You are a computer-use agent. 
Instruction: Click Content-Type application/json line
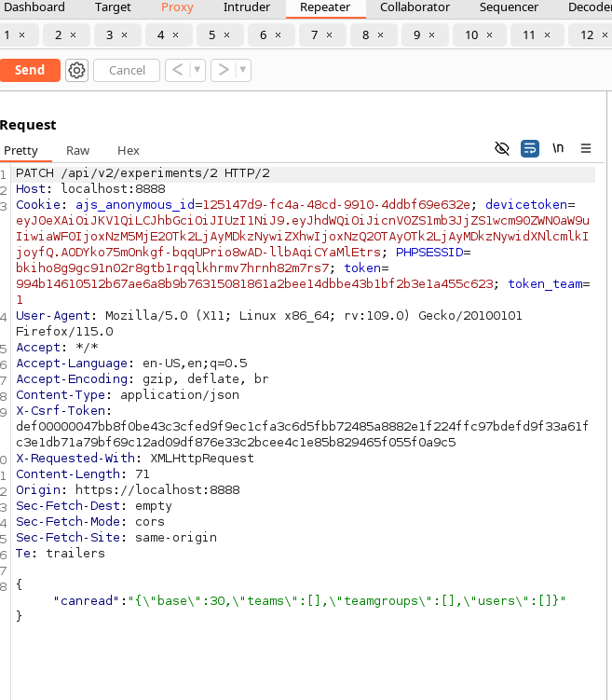tap(128, 395)
